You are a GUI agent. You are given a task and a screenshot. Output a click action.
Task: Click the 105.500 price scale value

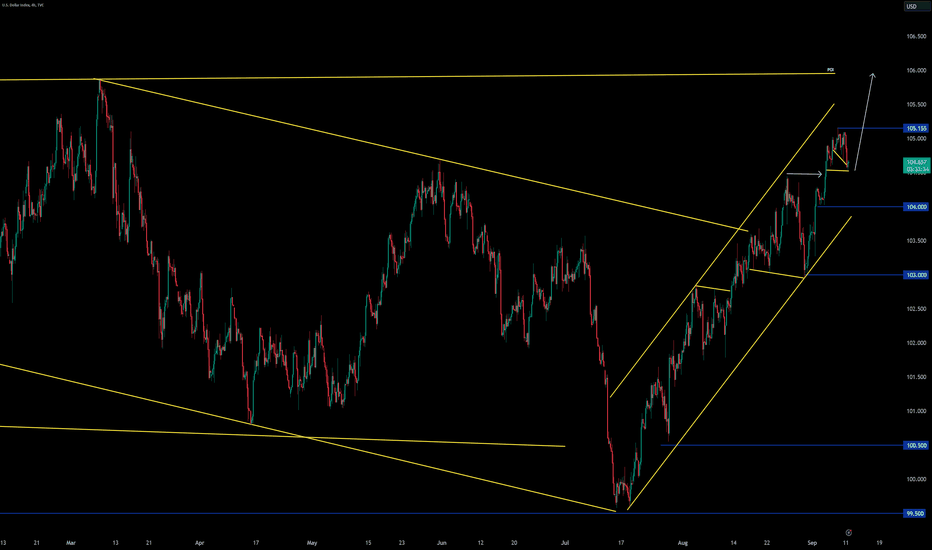(x=916, y=105)
